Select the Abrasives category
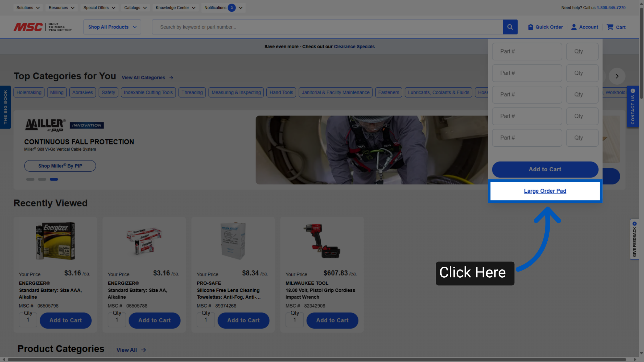The width and height of the screenshot is (644, 362). click(x=83, y=93)
